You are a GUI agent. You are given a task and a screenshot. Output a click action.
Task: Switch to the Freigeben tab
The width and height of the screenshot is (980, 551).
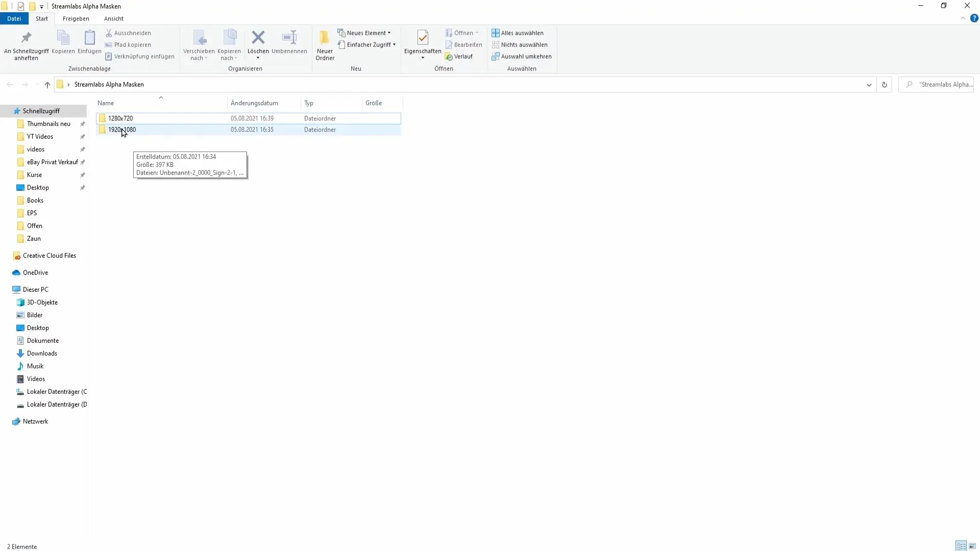76,18
